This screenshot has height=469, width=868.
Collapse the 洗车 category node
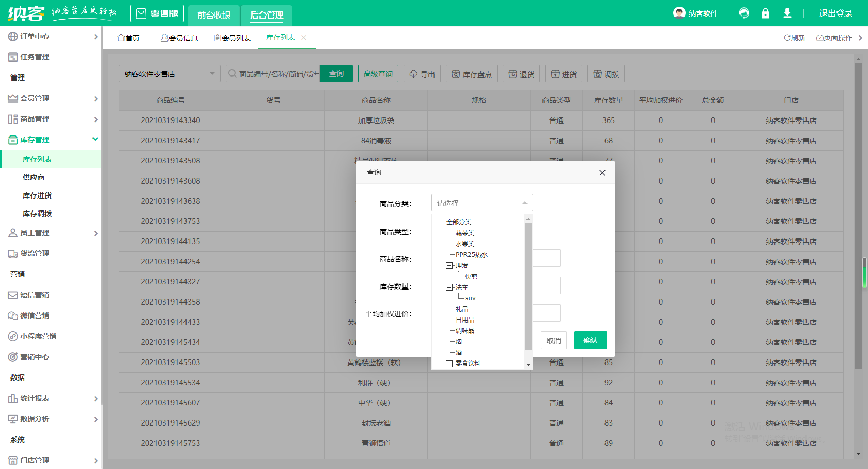point(450,288)
